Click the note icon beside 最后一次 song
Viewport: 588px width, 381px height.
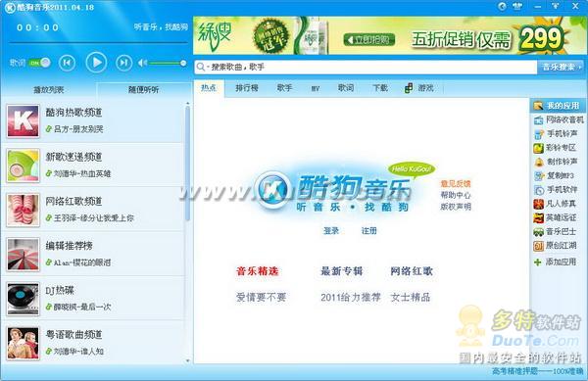pyautogui.click(x=49, y=307)
